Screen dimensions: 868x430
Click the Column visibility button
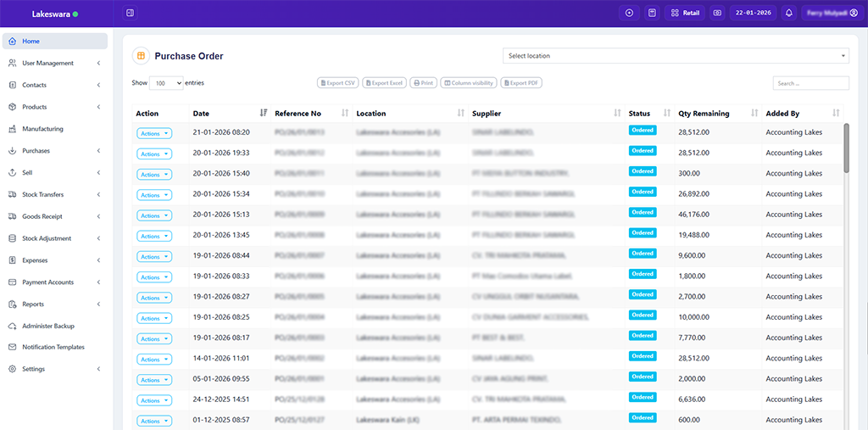(469, 83)
